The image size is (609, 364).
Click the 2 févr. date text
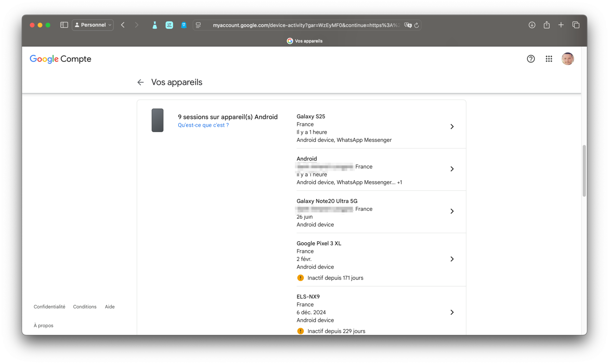point(304,259)
